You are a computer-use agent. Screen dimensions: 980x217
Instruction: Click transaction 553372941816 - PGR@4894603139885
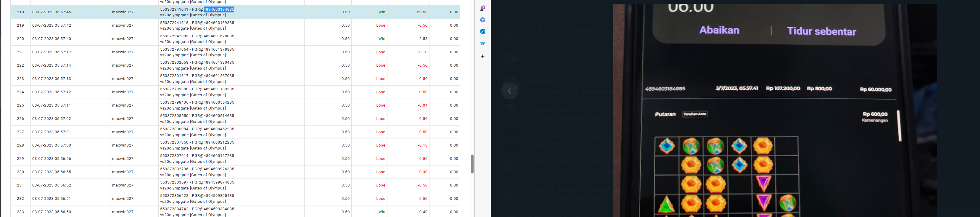coord(197,22)
